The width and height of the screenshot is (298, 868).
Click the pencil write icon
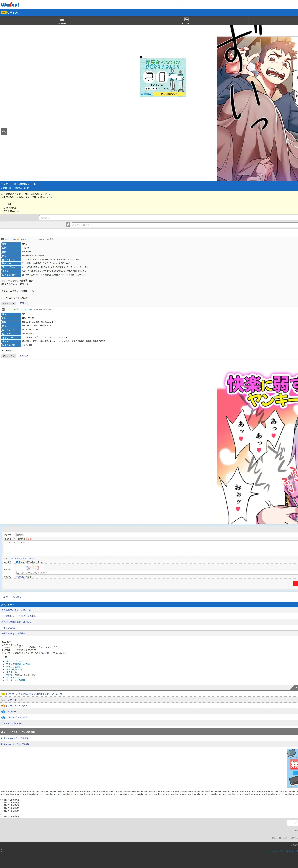pos(68,225)
